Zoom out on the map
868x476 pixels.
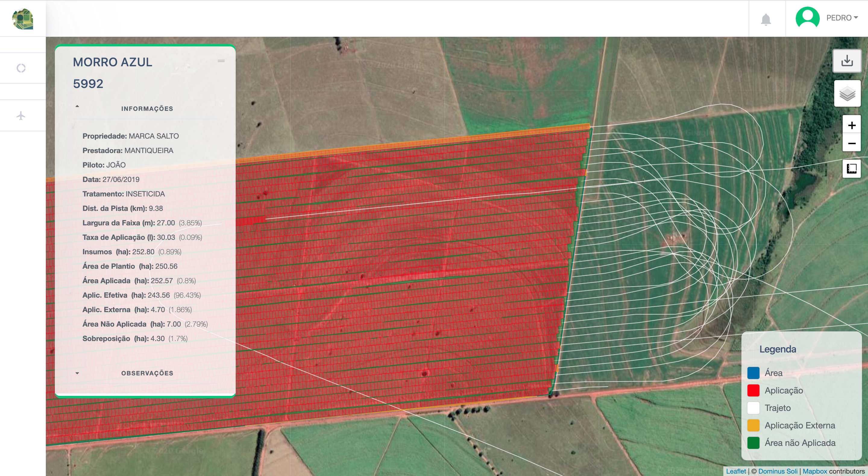point(851,143)
